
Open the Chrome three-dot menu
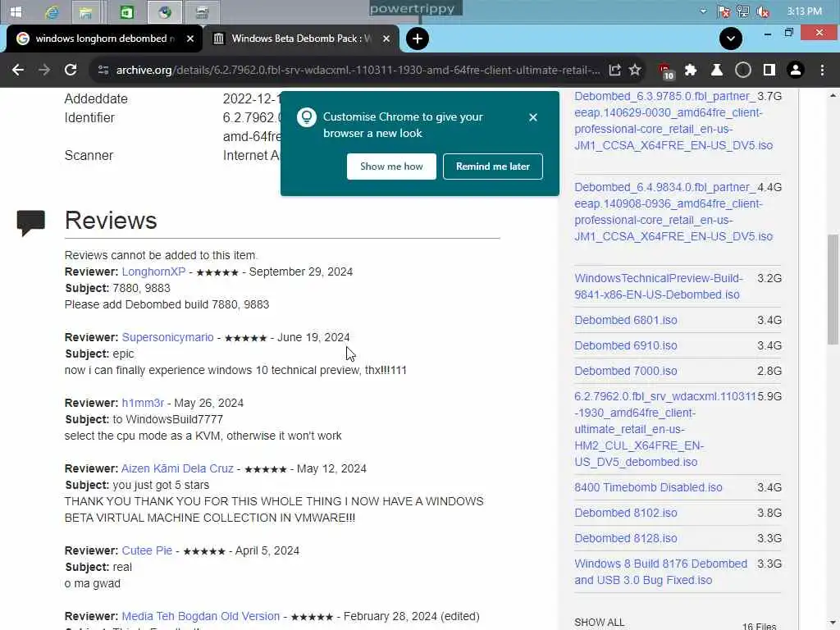pos(822,71)
